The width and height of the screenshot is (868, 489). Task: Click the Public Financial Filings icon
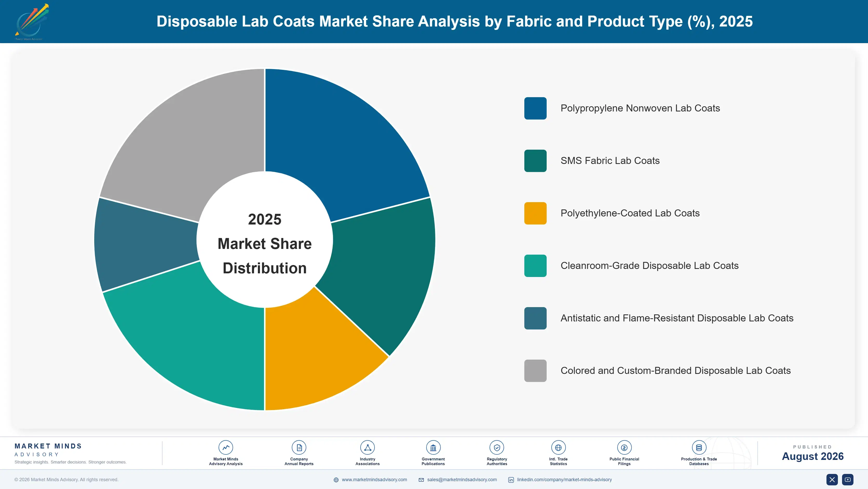pyautogui.click(x=624, y=447)
